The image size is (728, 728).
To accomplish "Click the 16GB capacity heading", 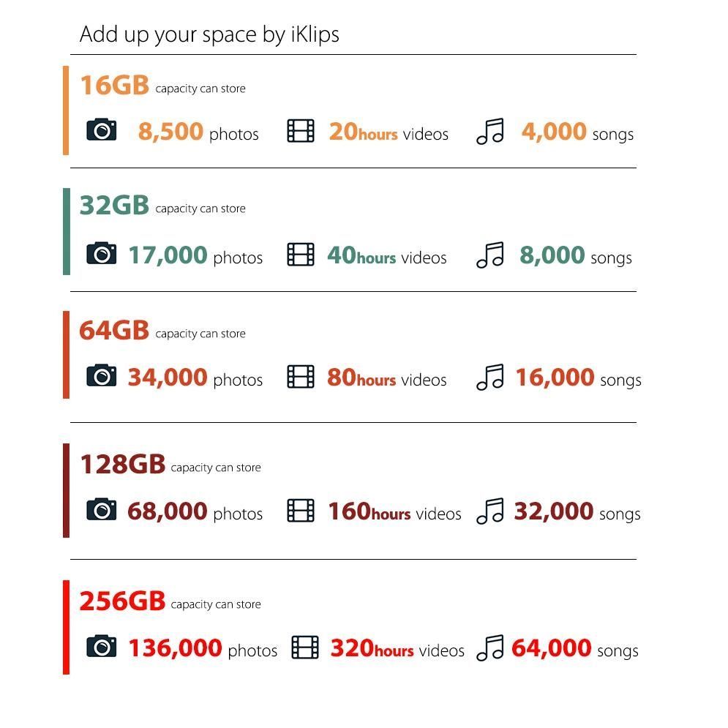I will [x=114, y=85].
